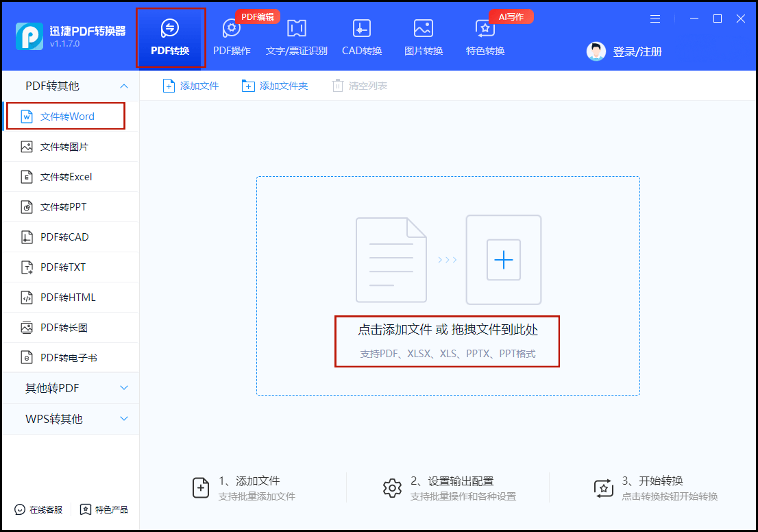
Task: Close the converter window
Action: 741,19
